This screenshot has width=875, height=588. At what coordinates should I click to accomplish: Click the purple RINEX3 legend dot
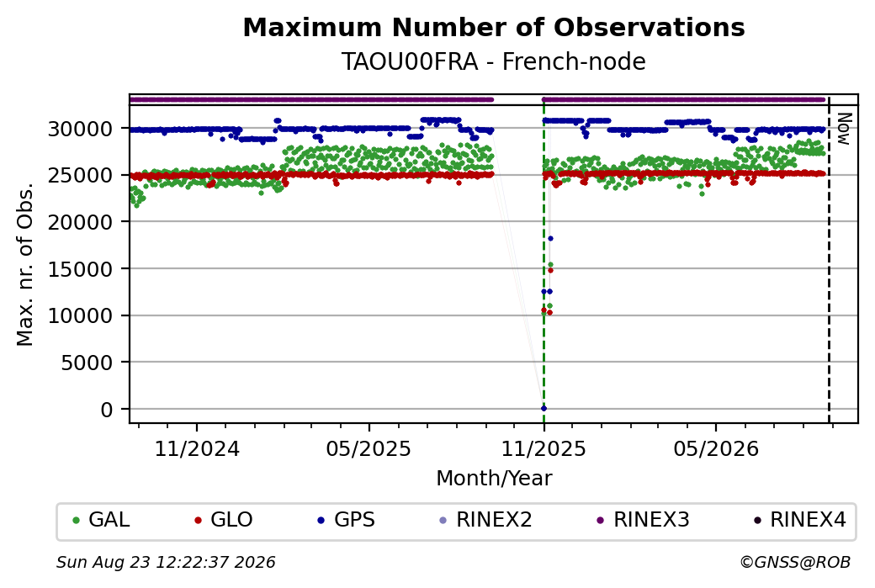(x=601, y=521)
